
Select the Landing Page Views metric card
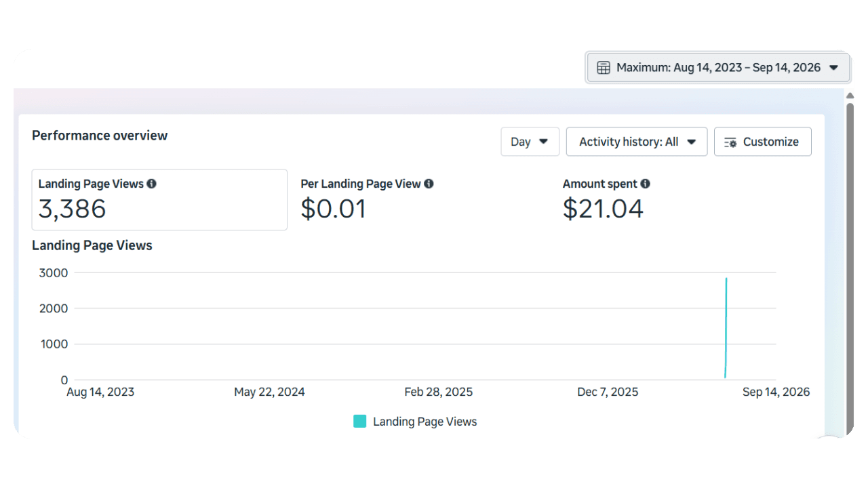coord(159,200)
